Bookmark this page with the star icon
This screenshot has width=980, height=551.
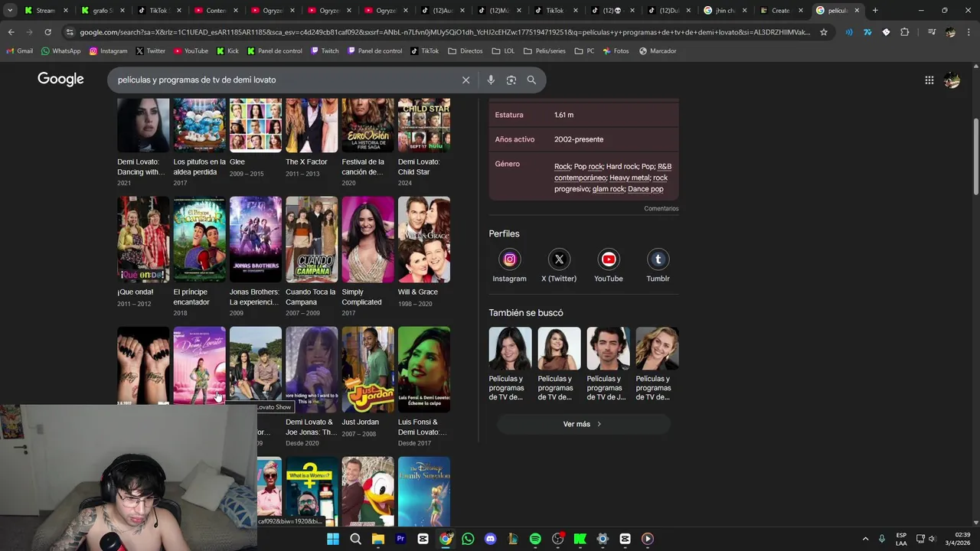(824, 32)
